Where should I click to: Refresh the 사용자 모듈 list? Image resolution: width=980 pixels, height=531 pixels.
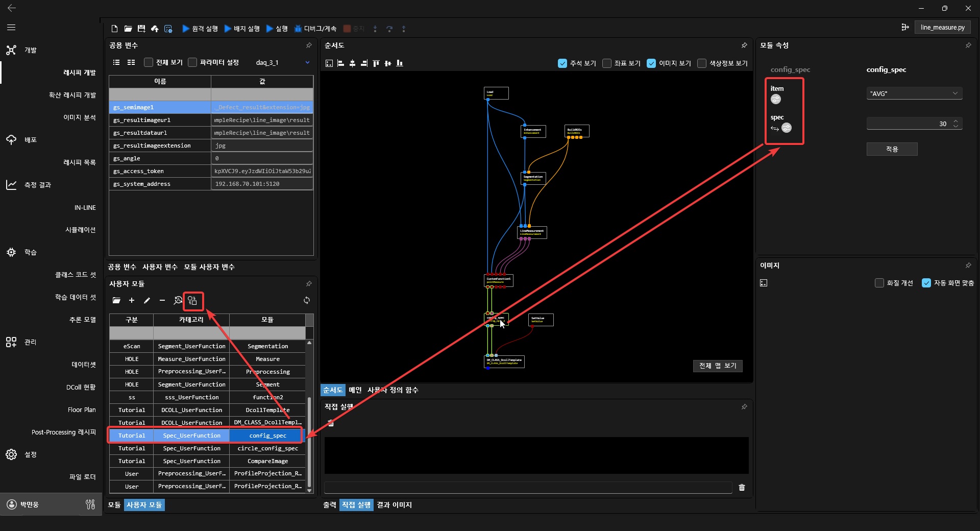click(307, 300)
